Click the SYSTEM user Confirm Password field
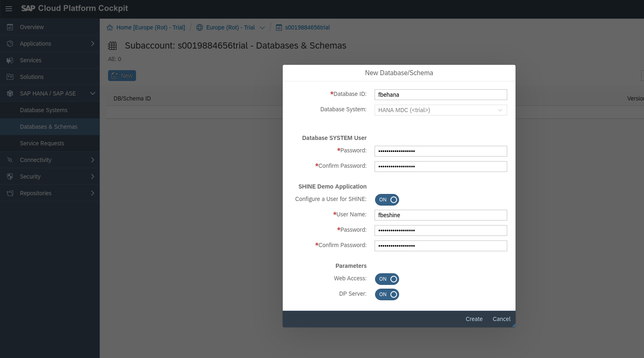Screen dimensions: 644x358 tap(441, 167)
